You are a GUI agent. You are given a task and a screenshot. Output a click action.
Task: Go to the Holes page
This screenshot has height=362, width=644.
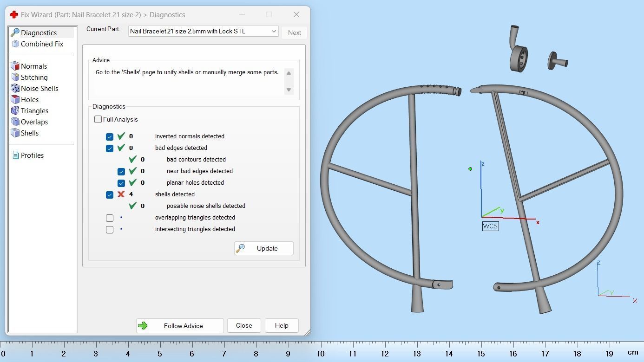coord(30,99)
